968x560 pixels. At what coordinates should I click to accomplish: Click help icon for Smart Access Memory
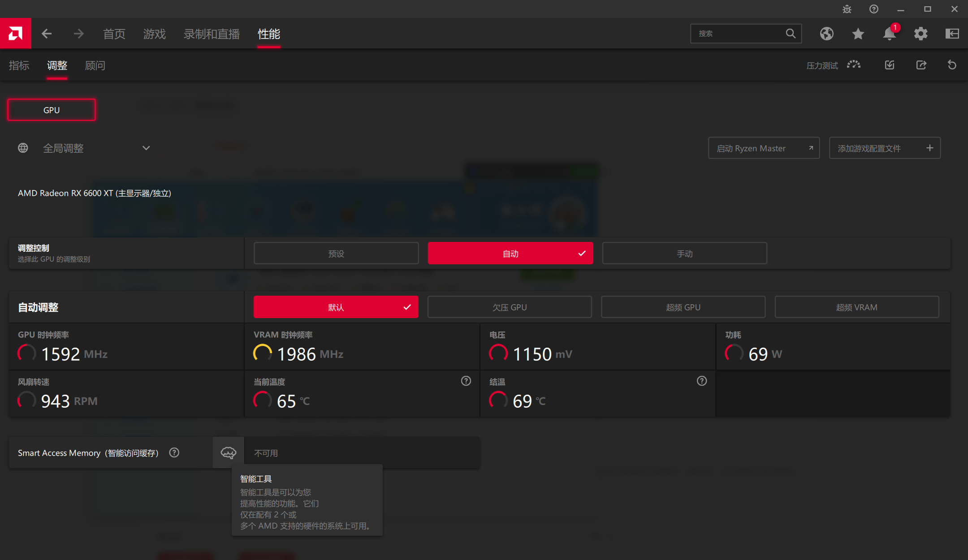(174, 452)
